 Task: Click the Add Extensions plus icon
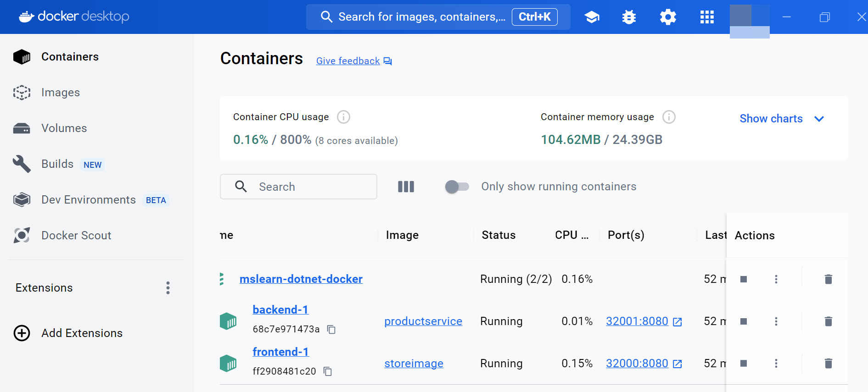click(x=22, y=333)
